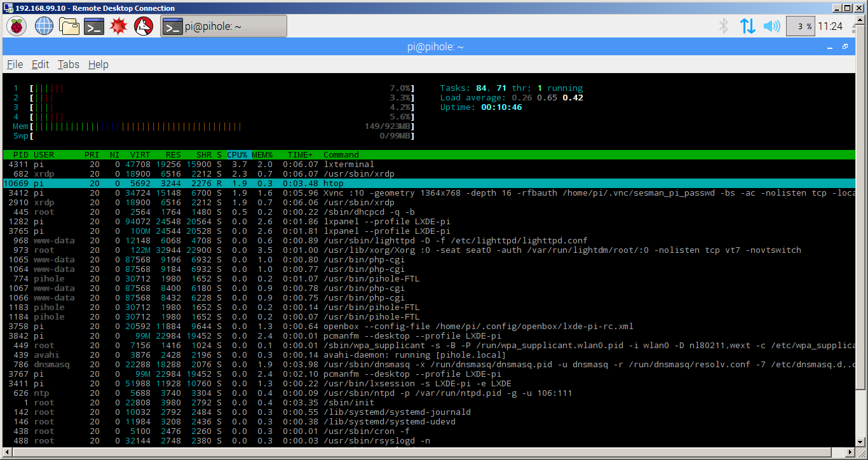Open the File Manager folders icon

69,26
